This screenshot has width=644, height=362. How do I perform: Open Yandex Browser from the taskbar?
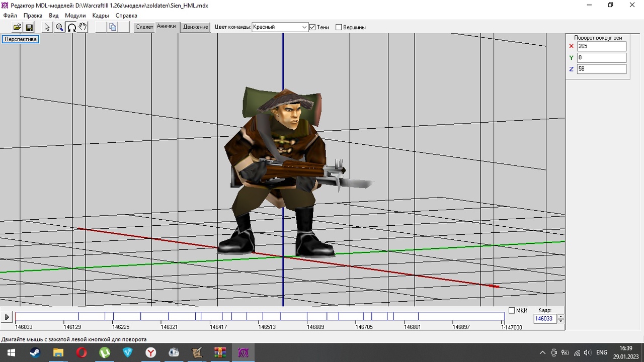[x=151, y=352]
